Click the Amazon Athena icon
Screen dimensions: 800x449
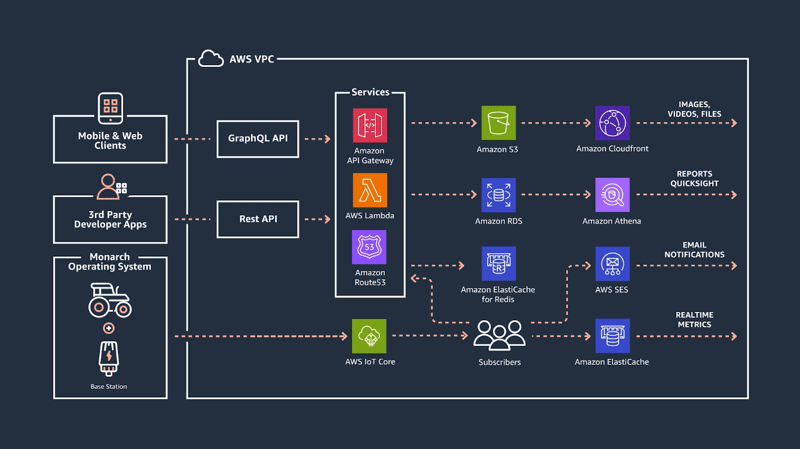click(612, 195)
